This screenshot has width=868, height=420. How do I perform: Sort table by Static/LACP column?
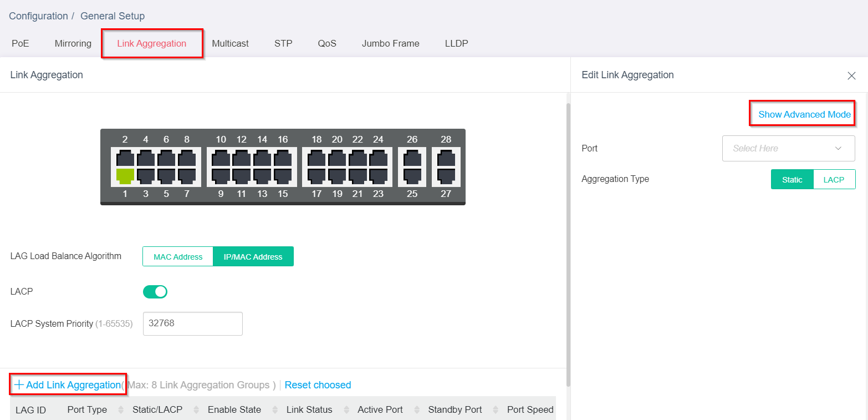[x=195, y=410]
